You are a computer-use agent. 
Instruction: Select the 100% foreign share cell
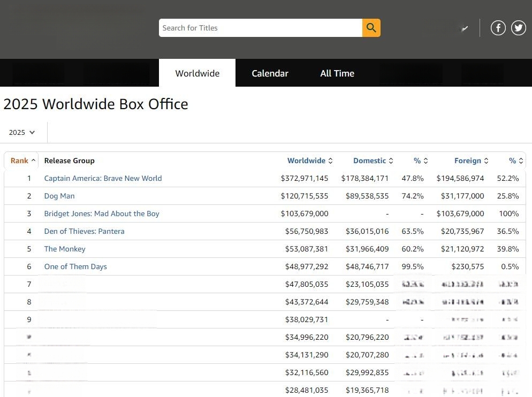508,213
